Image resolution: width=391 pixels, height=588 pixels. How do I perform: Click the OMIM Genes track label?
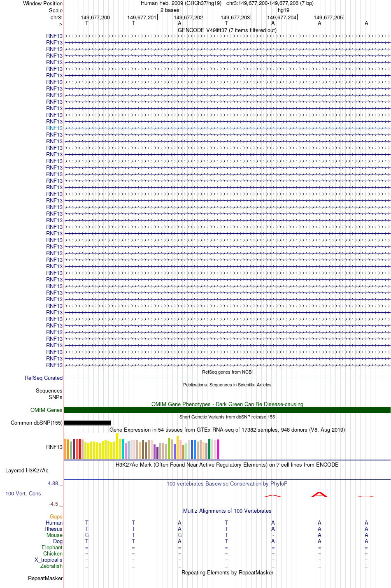(x=47, y=410)
